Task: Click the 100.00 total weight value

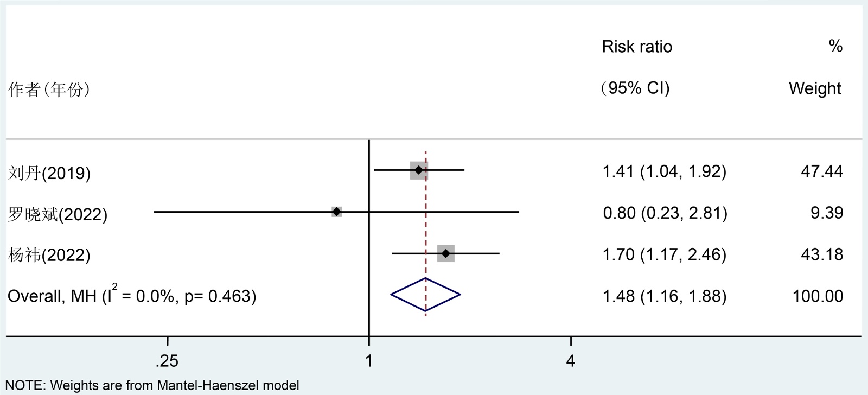Action: (818, 296)
